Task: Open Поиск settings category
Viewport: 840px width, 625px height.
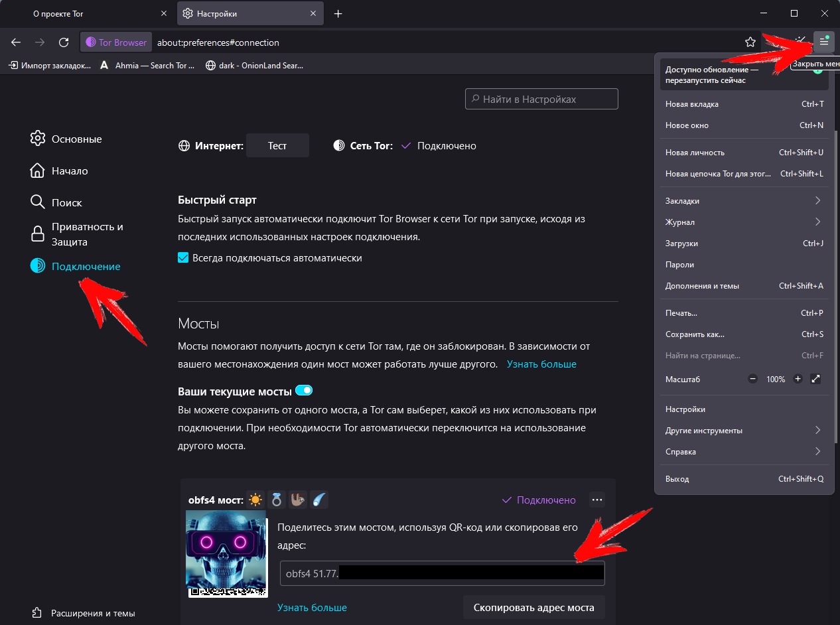Action: [x=56, y=202]
